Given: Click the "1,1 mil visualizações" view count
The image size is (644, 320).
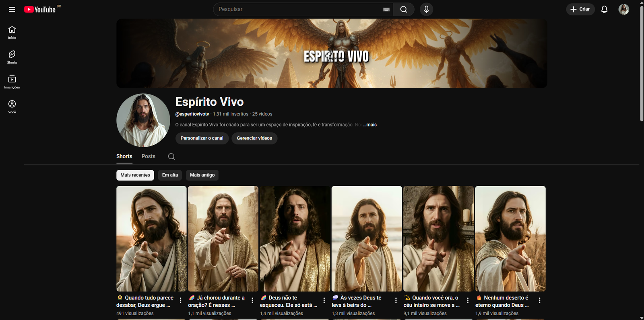Looking at the screenshot, I should (210, 314).
